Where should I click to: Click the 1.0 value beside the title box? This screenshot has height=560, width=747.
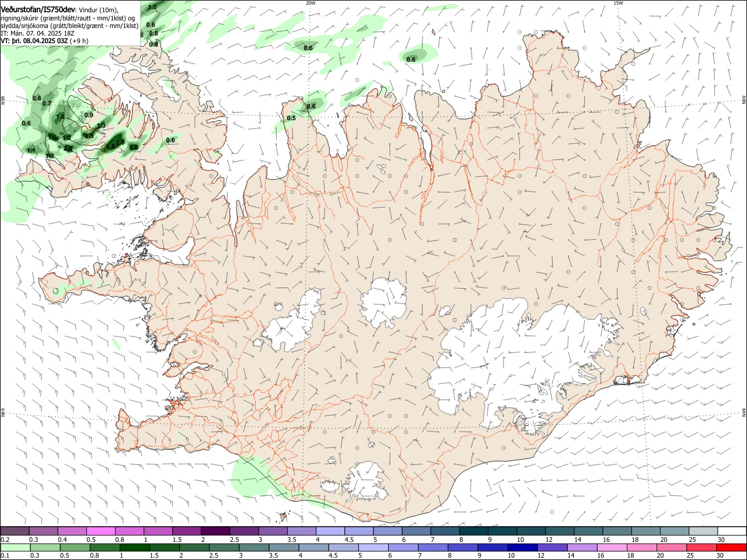(152, 7)
